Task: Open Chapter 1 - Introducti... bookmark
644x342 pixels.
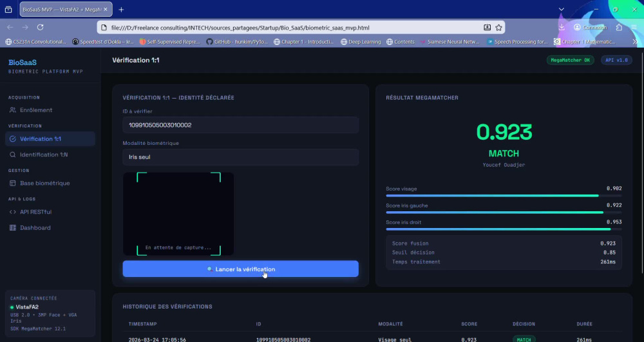Action: [x=303, y=41]
